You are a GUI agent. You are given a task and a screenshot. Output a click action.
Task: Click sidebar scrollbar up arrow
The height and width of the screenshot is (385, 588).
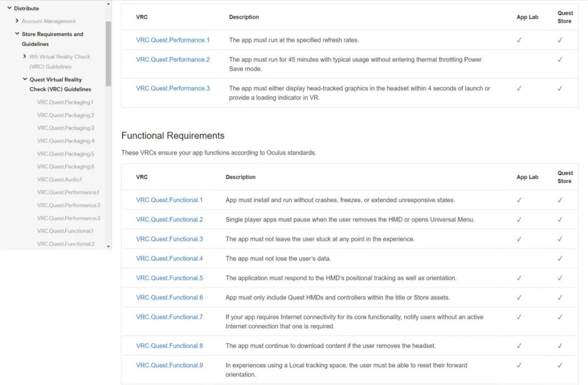click(109, 4)
